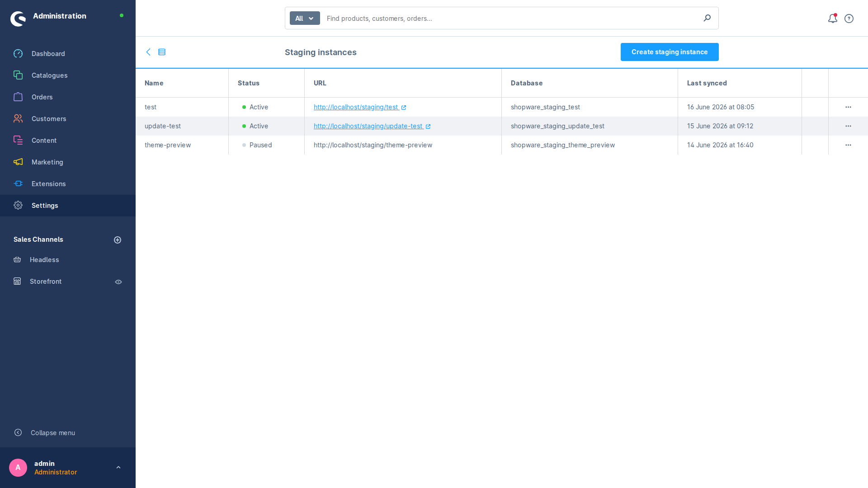
Task: Open the All search-type dropdown
Action: click(x=305, y=19)
